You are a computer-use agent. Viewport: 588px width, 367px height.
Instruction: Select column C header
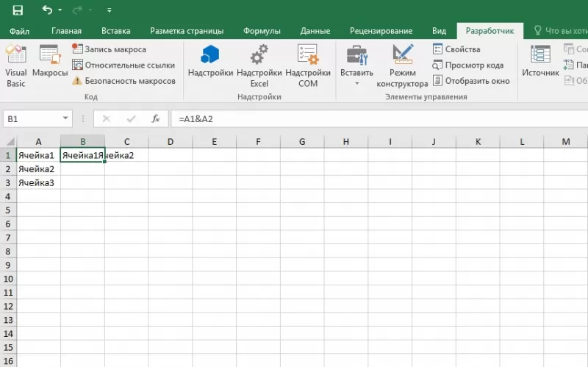[x=126, y=141]
